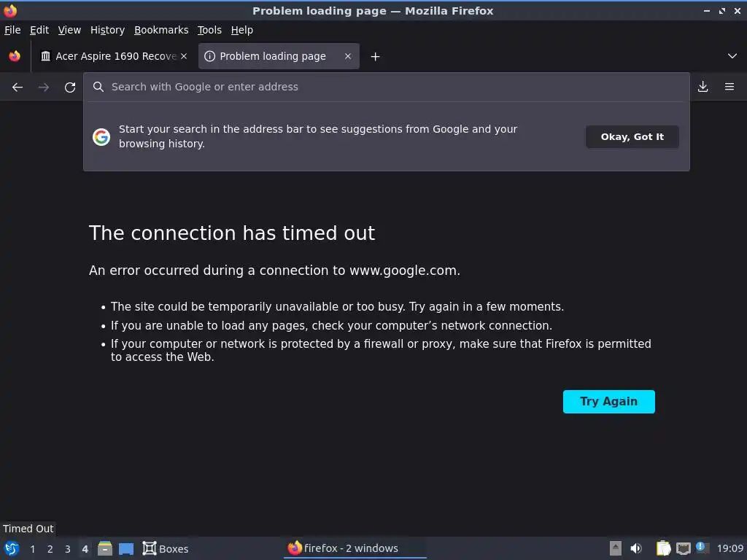Open the file manager from taskbar
The height and width of the screenshot is (560, 747).
pyautogui.click(x=105, y=548)
